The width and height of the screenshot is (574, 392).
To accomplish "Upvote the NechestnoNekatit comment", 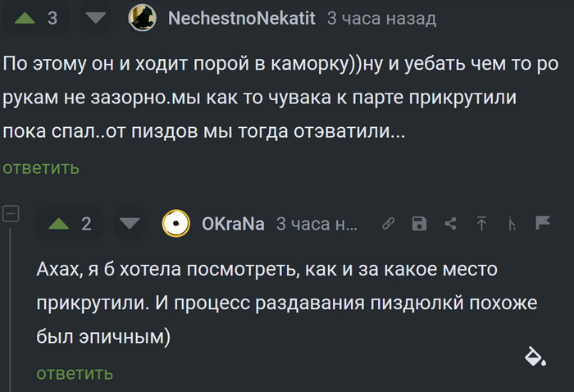I will [x=25, y=18].
